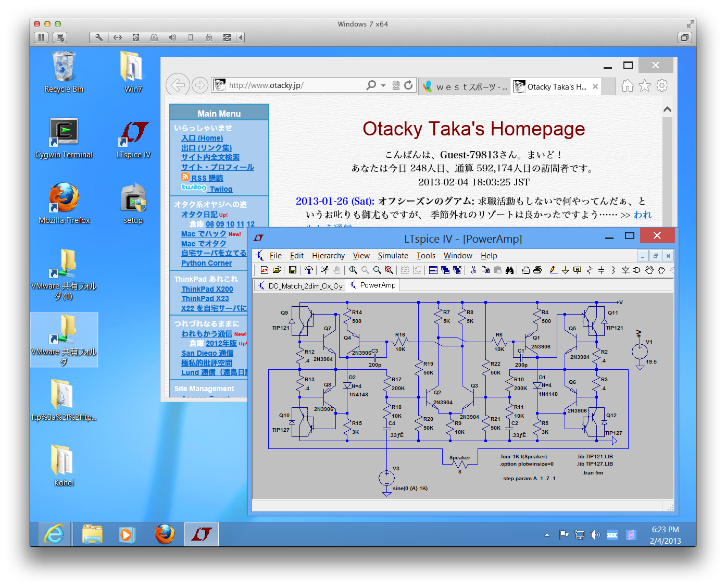
Task: Switch to the DC_Match_2dim_Cx_Cy tab
Action: coord(301,286)
